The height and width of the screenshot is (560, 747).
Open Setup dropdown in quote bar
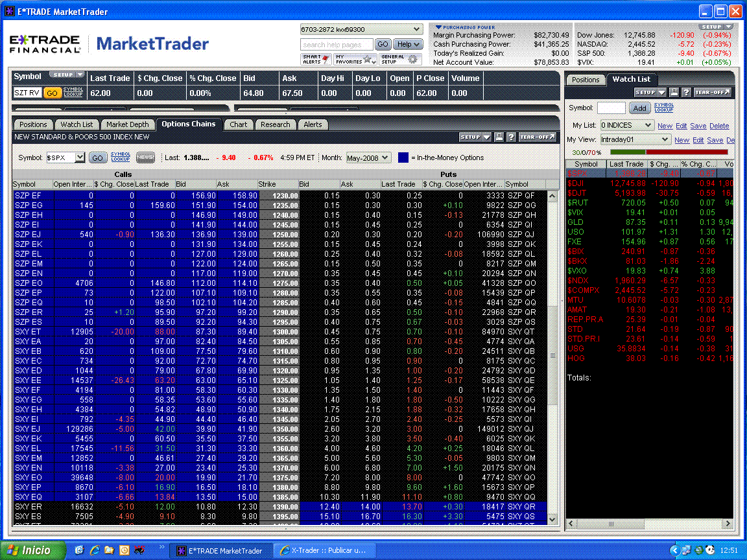(x=67, y=75)
